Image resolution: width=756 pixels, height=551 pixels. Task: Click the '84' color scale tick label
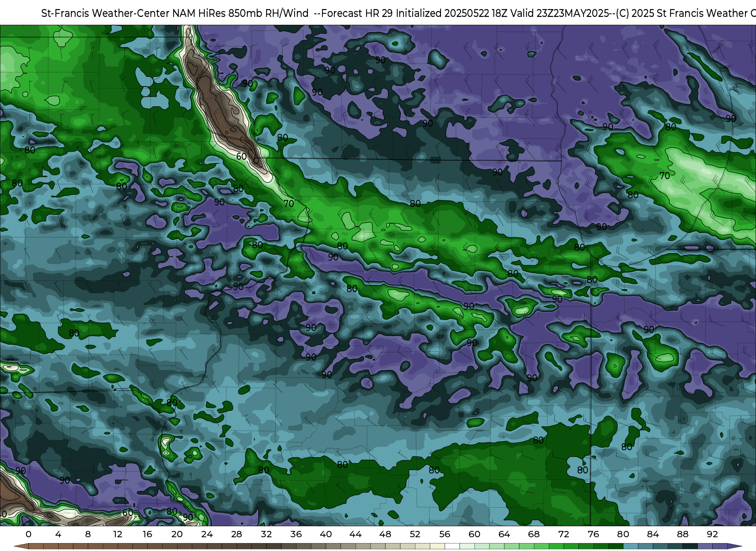(x=653, y=534)
